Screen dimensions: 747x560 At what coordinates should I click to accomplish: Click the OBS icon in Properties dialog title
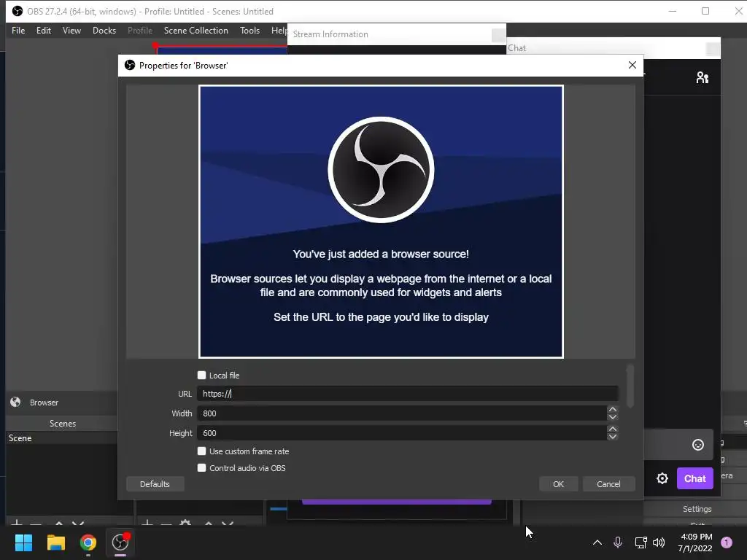[130, 65]
